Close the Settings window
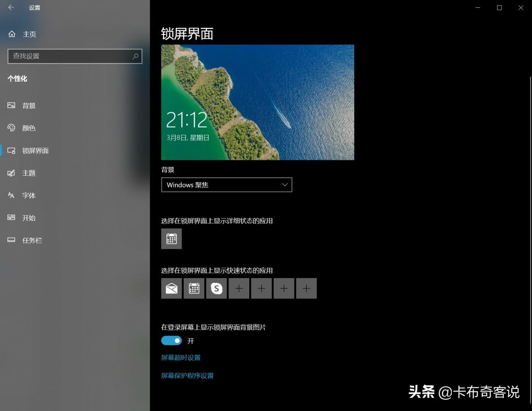The image size is (532, 411). pos(521,7)
